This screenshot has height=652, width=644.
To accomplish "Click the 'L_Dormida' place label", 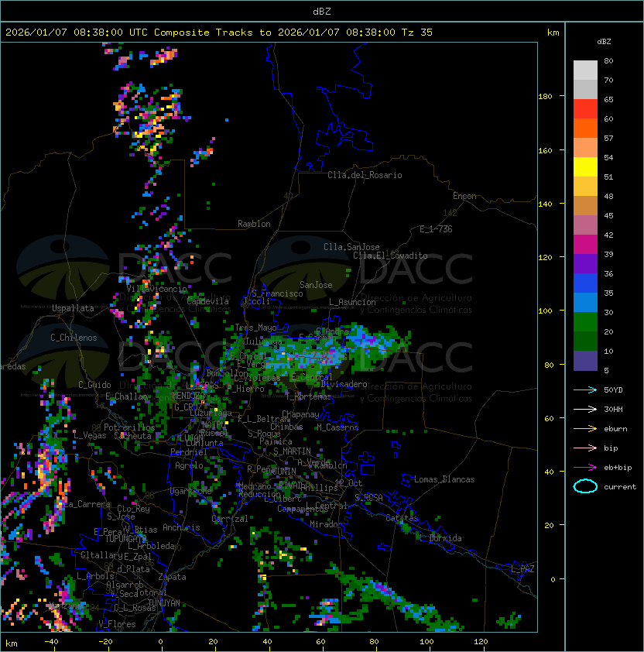I will tap(440, 538).
